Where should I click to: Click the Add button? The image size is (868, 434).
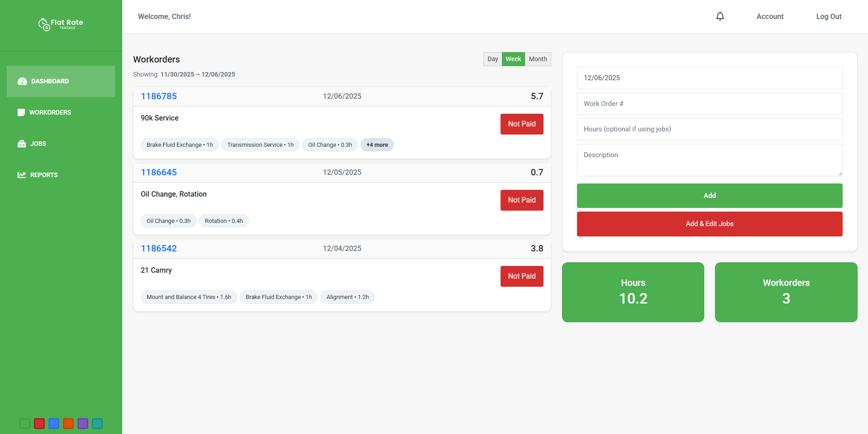point(709,195)
